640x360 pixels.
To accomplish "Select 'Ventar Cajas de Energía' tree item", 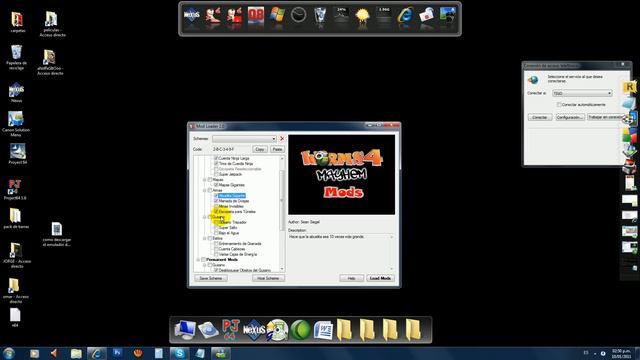I will click(238, 254).
